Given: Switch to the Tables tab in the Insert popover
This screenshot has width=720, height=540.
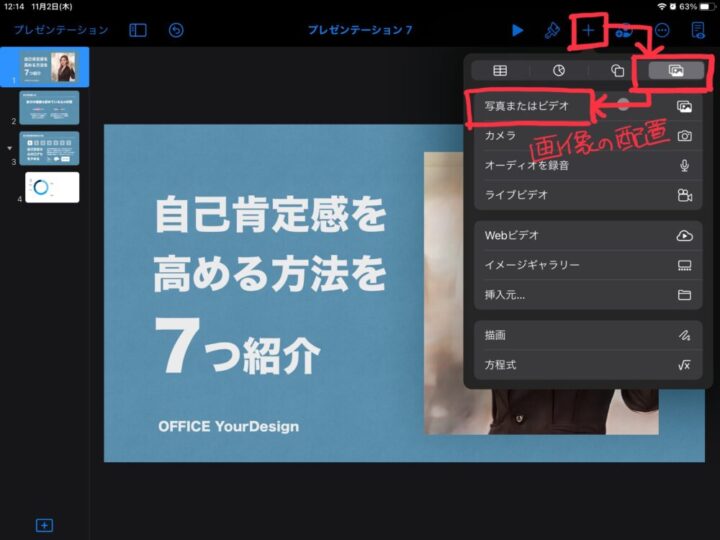Looking at the screenshot, I should point(500,71).
